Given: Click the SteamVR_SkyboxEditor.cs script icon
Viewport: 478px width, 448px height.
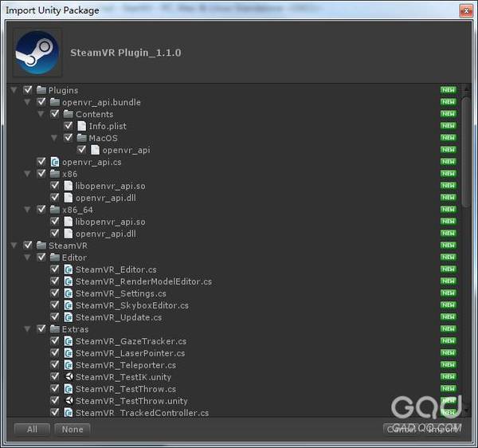Looking at the screenshot, I should pos(68,305).
